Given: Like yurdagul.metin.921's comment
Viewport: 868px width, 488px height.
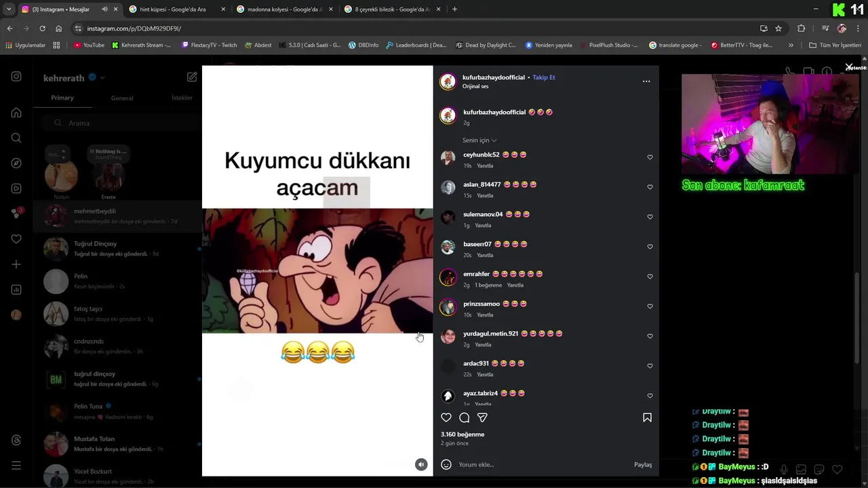Looking at the screenshot, I should [x=650, y=336].
